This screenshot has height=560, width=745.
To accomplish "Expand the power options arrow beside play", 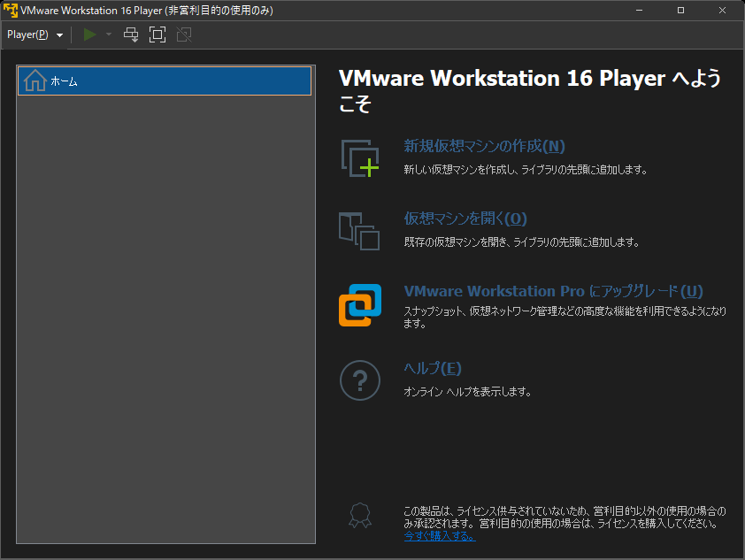I will tap(109, 35).
